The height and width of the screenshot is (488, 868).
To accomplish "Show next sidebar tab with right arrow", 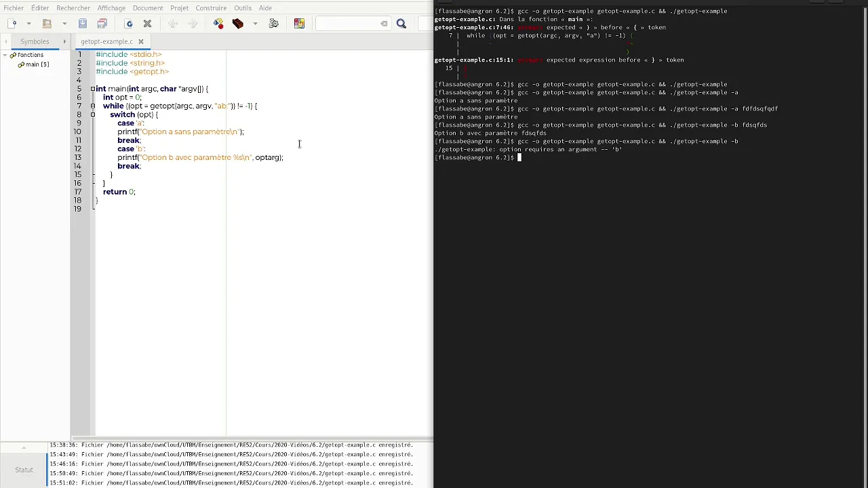I will click(x=64, y=41).
